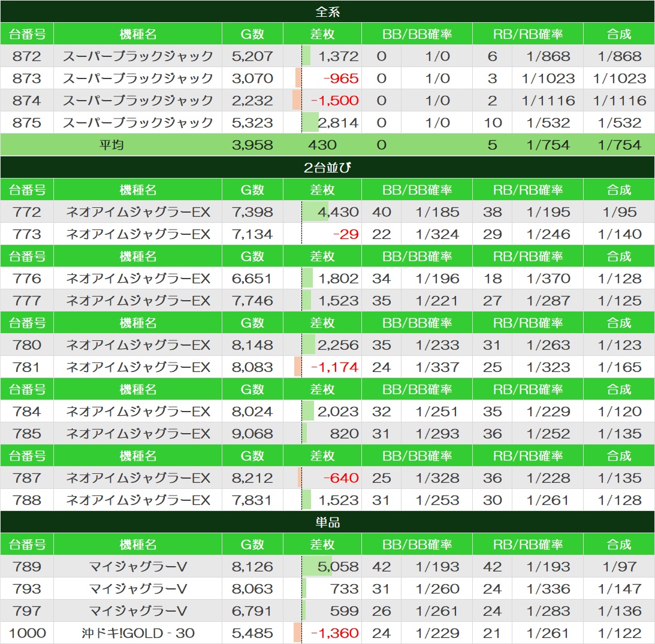Click the RB rate 1/370
Viewport: 655px width, 644px height.
pyautogui.click(x=548, y=278)
